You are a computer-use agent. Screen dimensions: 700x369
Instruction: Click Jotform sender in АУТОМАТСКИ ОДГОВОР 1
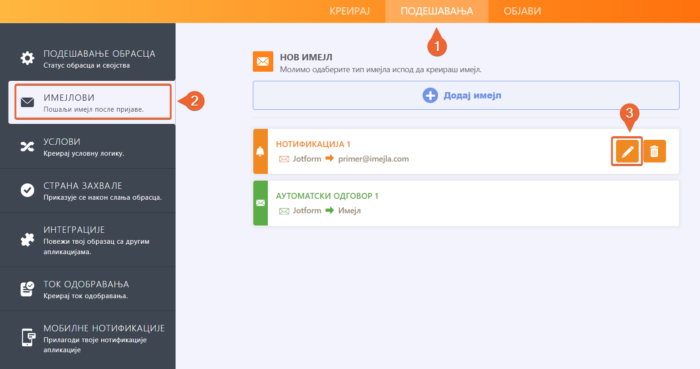click(x=307, y=211)
